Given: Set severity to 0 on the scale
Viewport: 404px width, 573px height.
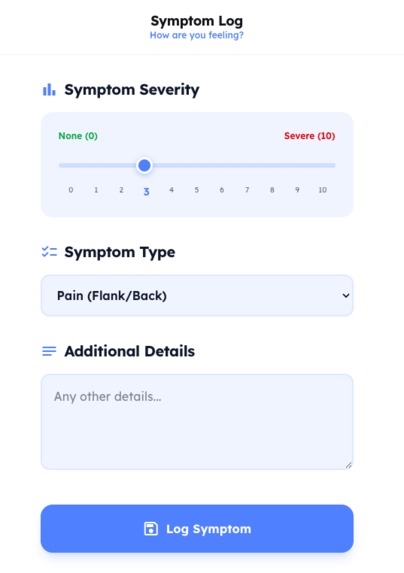Looking at the screenshot, I should click(71, 190).
